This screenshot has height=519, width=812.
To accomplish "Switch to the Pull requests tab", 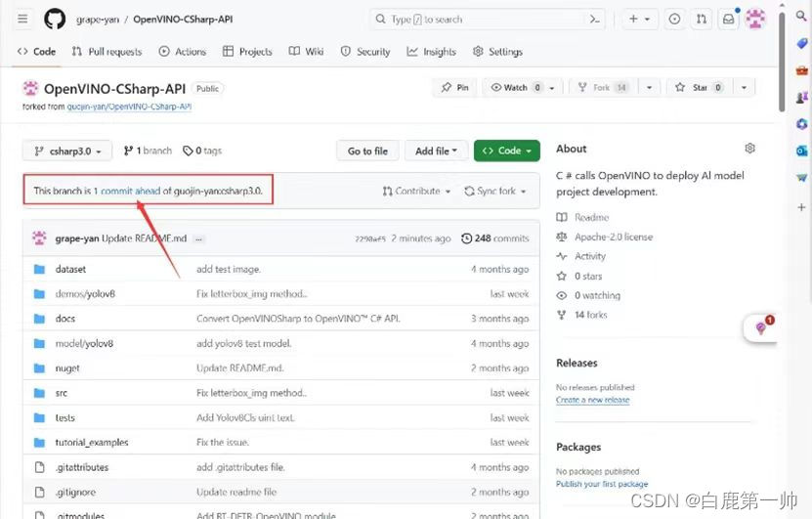I will click(x=107, y=51).
